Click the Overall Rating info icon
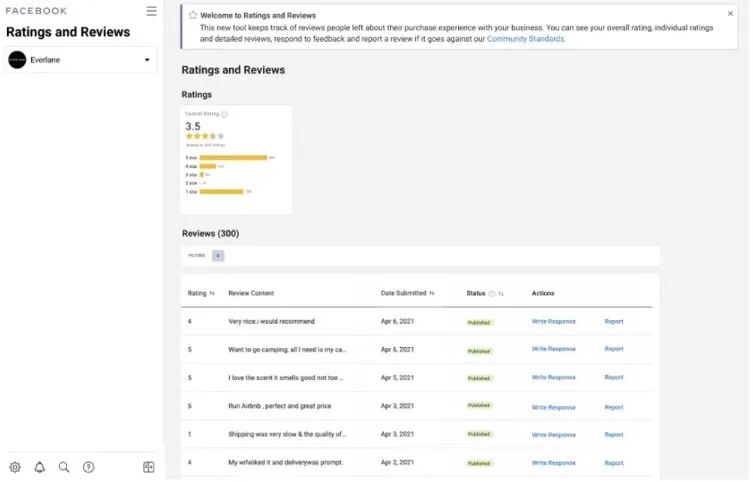The image size is (753, 482). click(x=224, y=114)
